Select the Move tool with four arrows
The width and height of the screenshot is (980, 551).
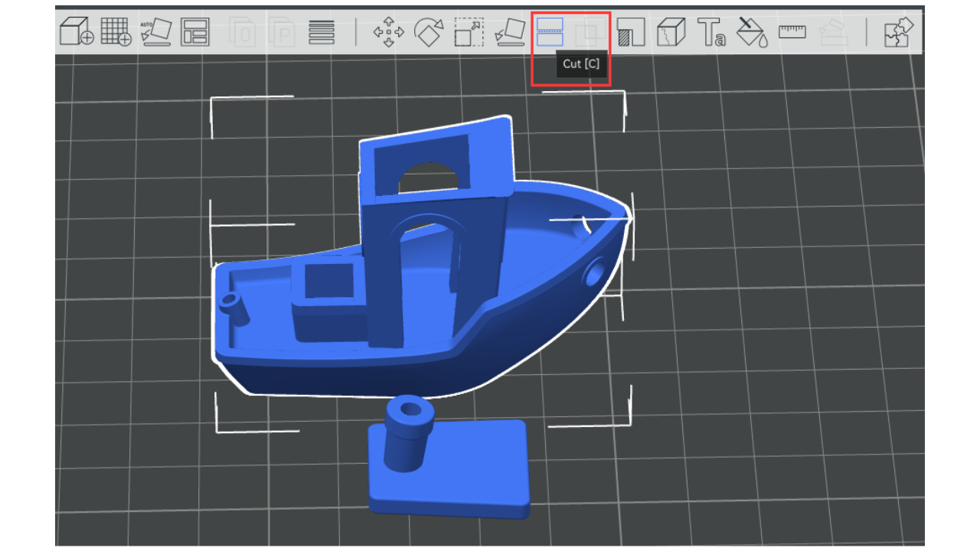[x=389, y=32]
